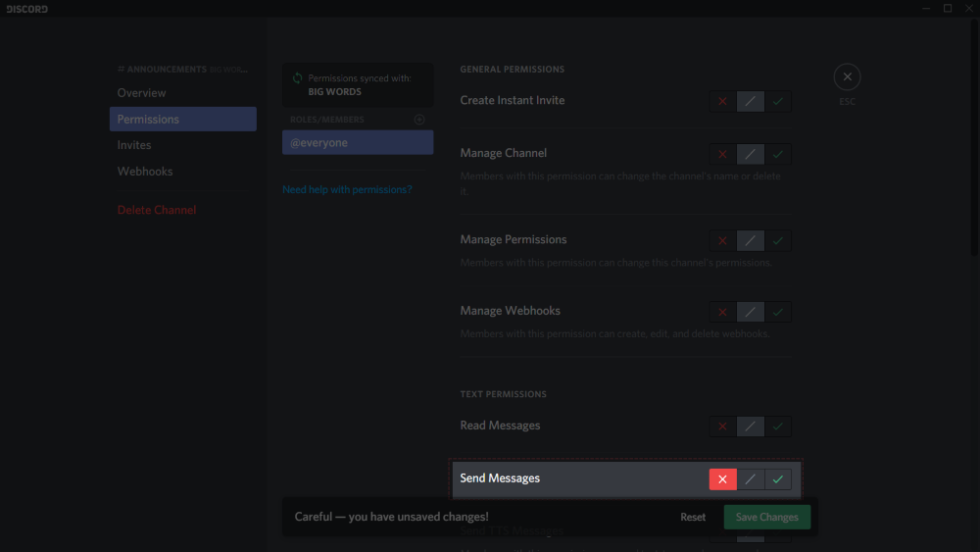980x552 pixels.
Task: Allow Send Messages with green check
Action: coord(777,479)
